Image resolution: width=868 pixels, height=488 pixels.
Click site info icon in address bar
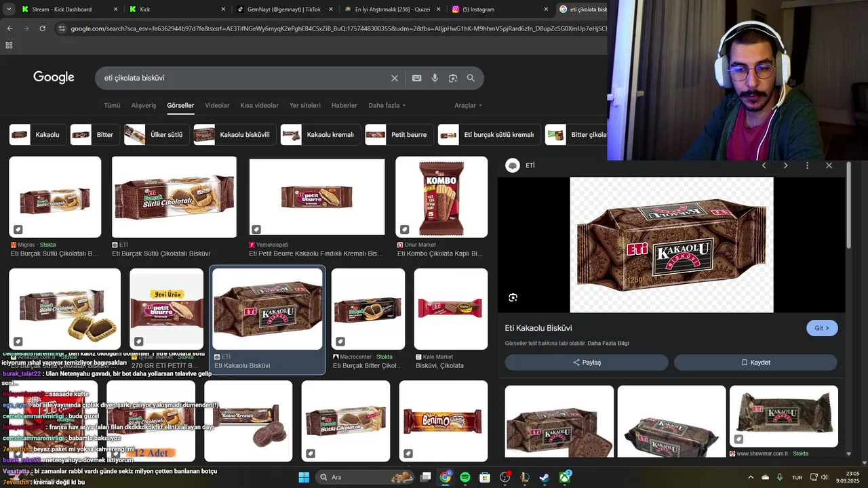pyautogui.click(x=62, y=28)
